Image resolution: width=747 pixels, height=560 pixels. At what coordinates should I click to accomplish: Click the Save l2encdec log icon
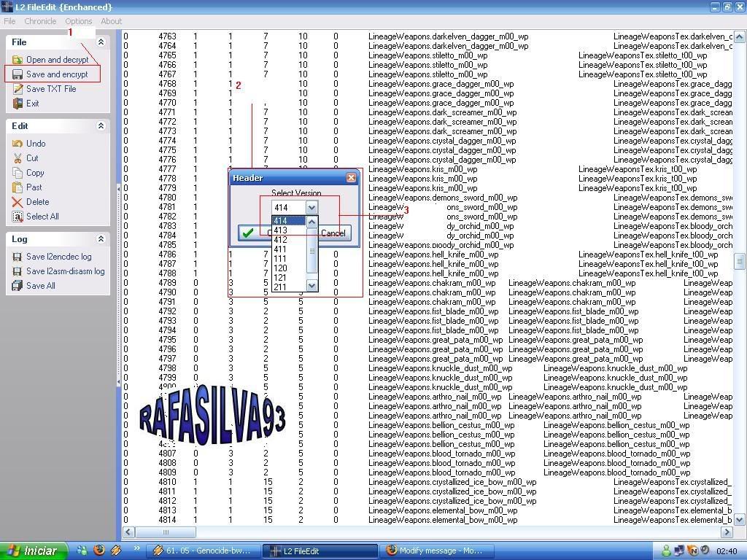click(x=18, y=257)
